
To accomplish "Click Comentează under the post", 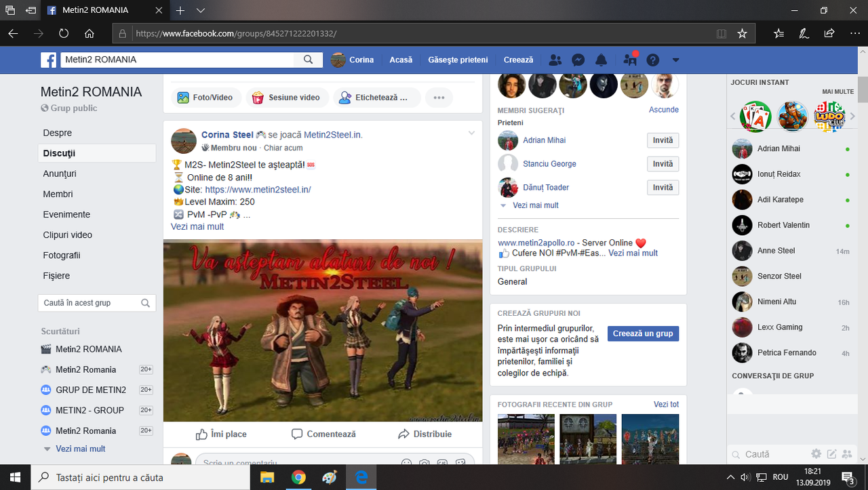I will [323, 434].
